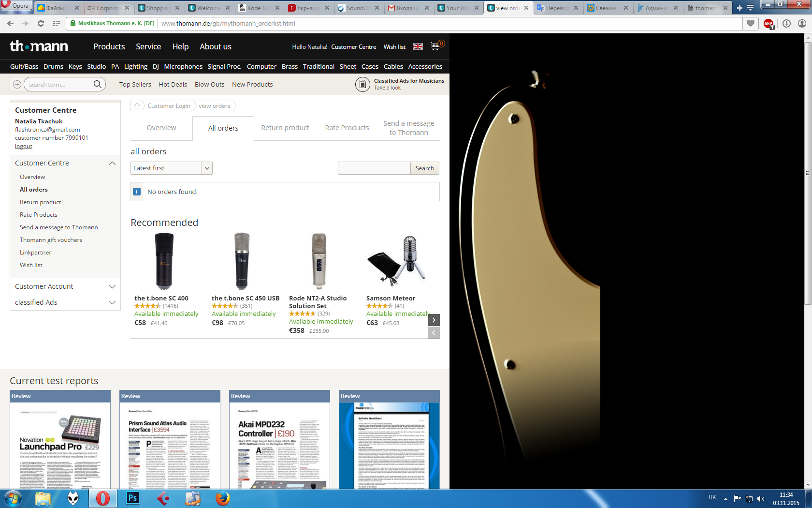This screenshot has height=508, width=812.
Task: Open the Help menu
Action: [180, 46]
